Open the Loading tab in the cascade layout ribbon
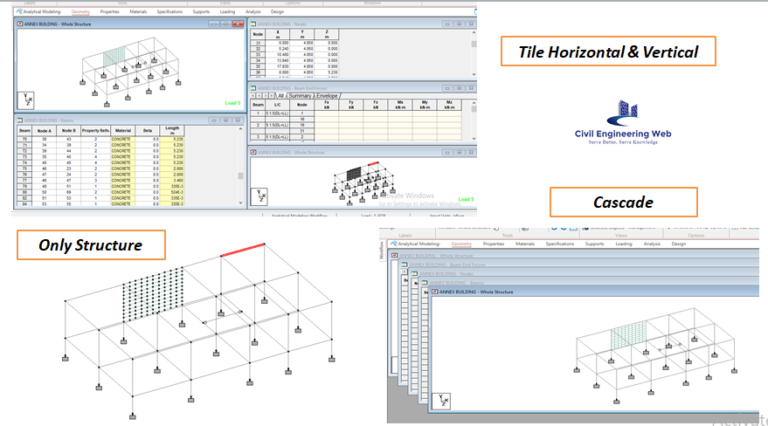 pos(623,243)
